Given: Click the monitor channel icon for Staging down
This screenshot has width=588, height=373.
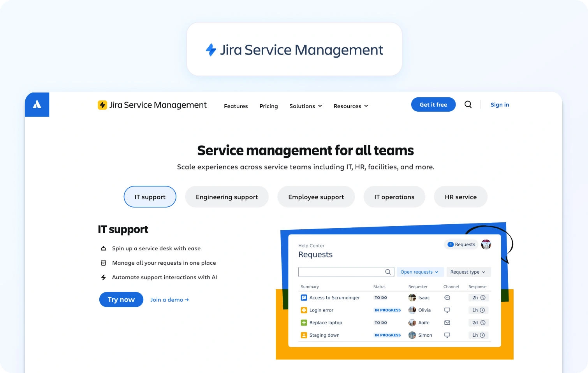Looking at the screenshot, I should tap(447, 335).
